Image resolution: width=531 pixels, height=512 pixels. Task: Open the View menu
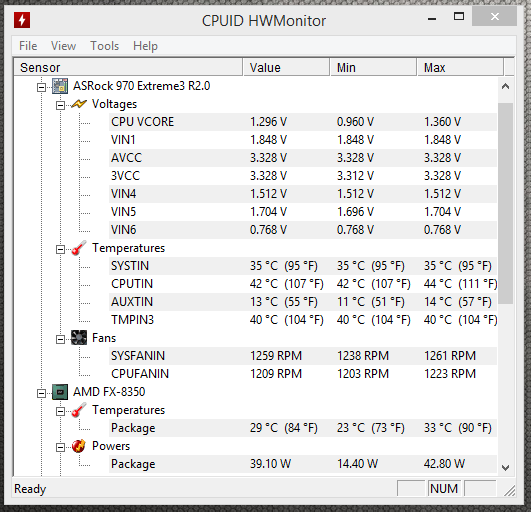(63, 46)
